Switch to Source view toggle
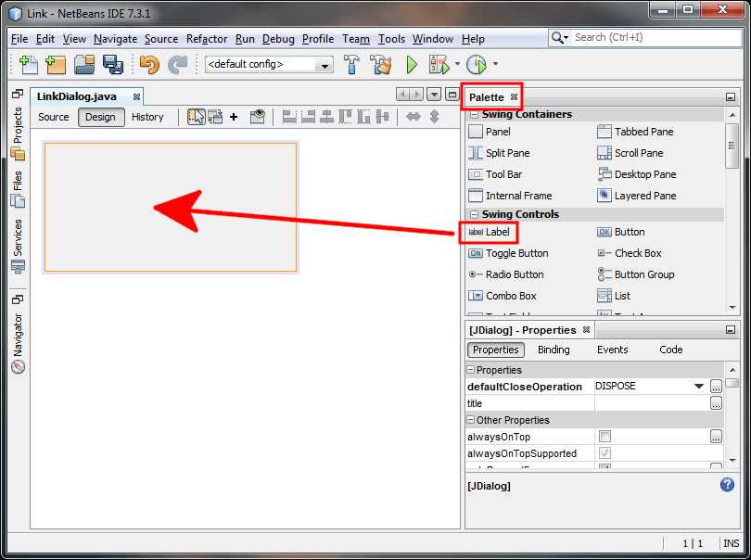 point(53,117)
